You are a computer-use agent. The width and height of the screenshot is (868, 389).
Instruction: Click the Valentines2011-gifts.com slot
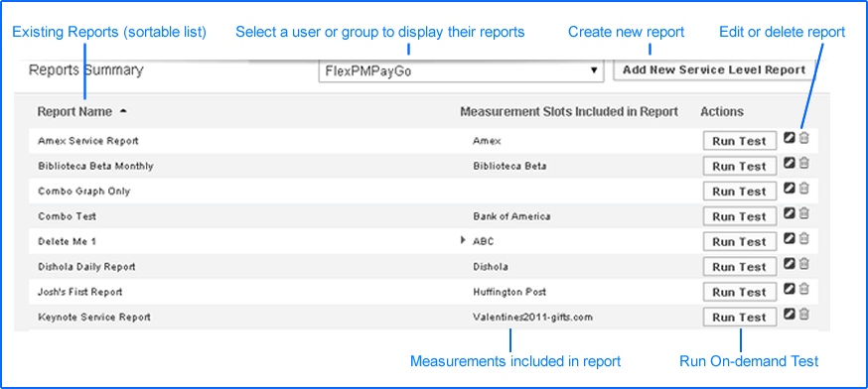click(x=533, y=318)
